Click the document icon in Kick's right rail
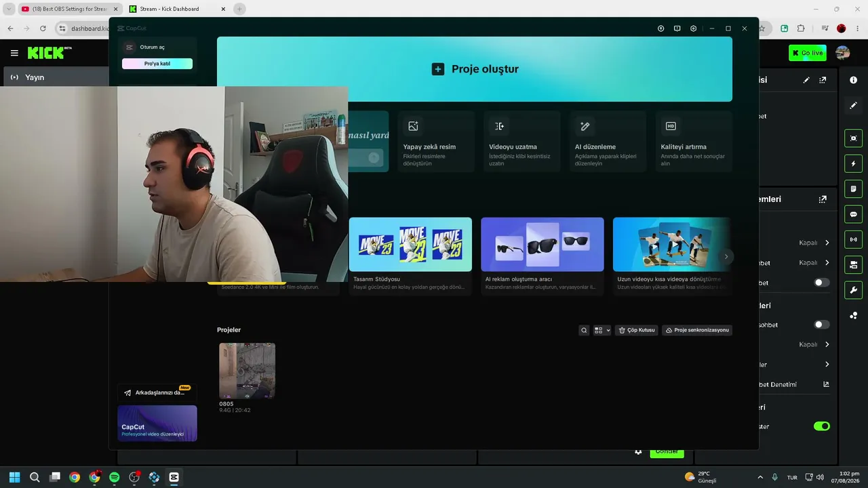Image resolution: width=868 pixels, height=488 pixels. [x=854, y=188]
